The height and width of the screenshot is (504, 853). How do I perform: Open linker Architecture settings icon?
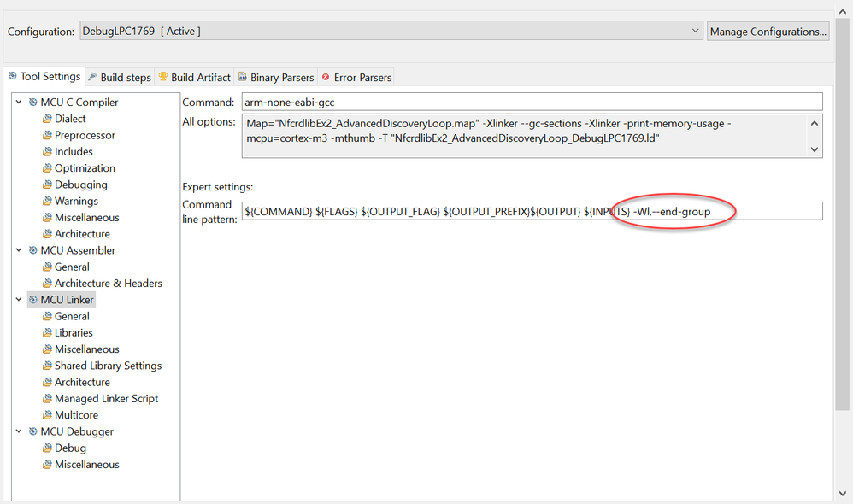(47, 382)
